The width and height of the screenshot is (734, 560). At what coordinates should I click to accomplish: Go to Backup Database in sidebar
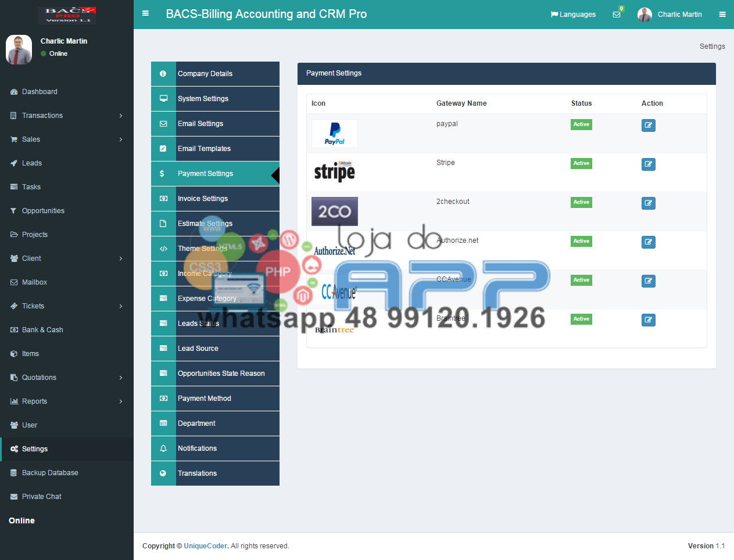coord(50,473)
